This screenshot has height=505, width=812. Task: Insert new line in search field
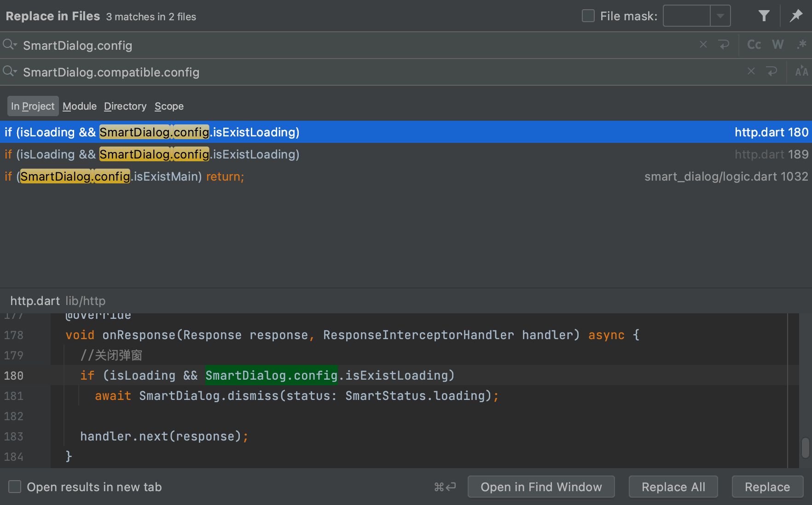(724, 45)
